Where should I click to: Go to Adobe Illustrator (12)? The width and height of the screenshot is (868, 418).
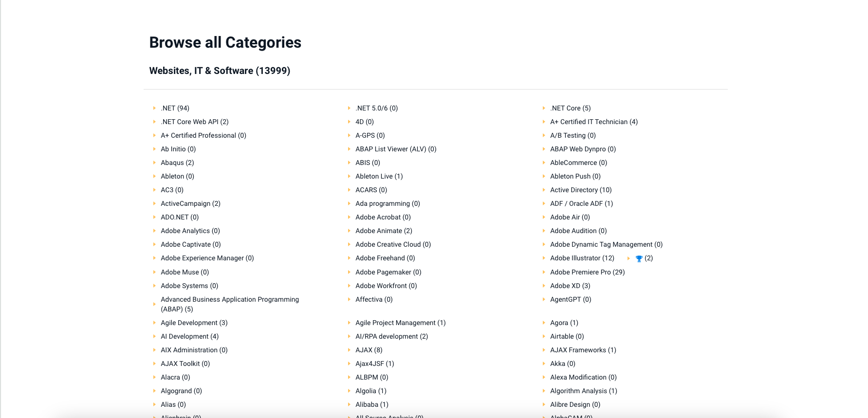(582, 258)
